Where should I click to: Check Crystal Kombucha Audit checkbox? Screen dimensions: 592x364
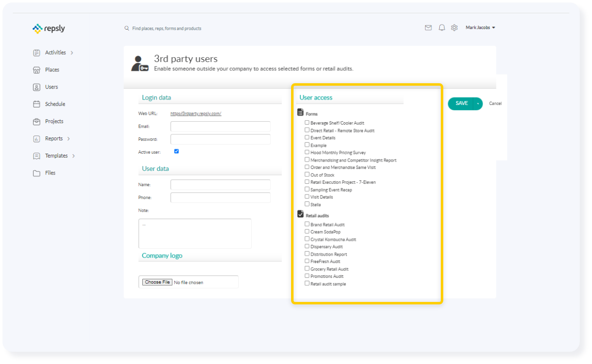(x=307, y=239)
